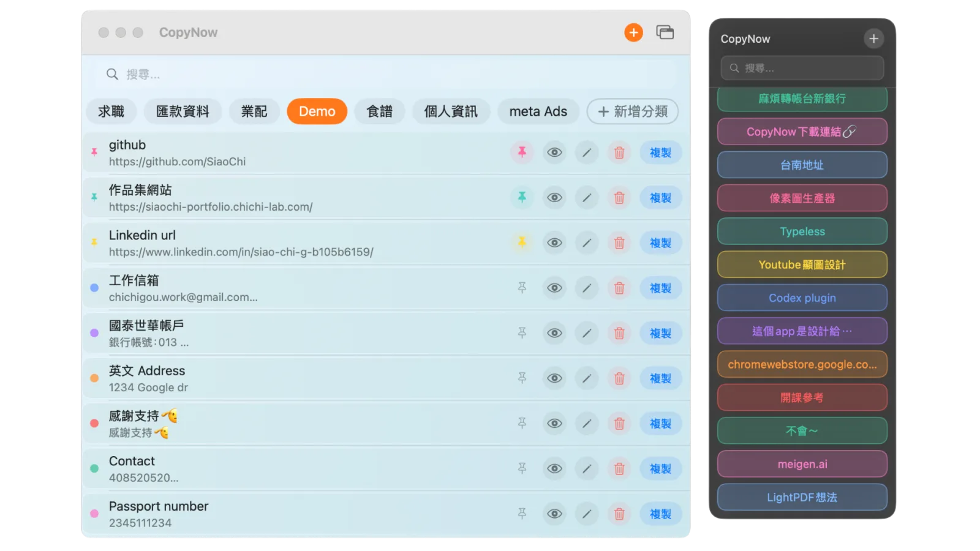The width and height of the screenshot is (980, 551).
Task: Edit the github entry with pencil icon
Action: tap(587, 152)
